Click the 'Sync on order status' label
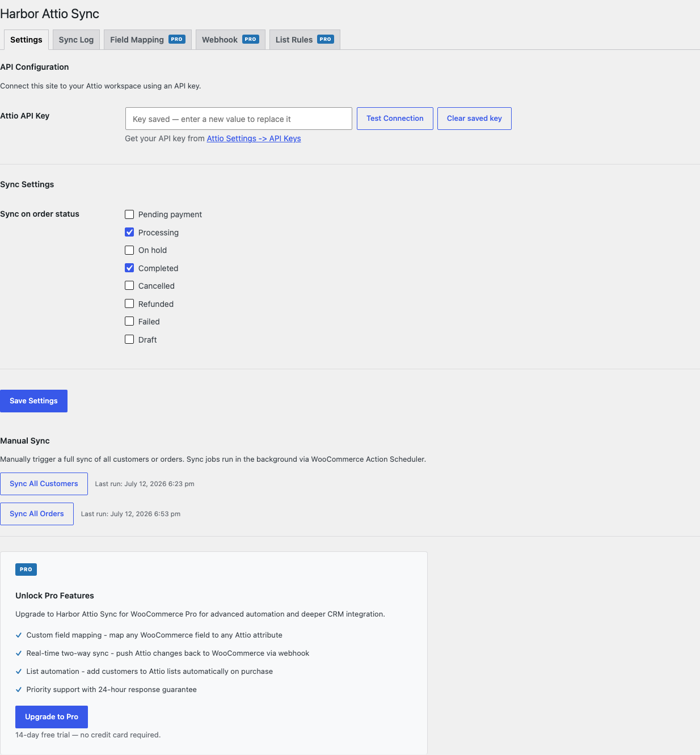 [x=40, y=214]
